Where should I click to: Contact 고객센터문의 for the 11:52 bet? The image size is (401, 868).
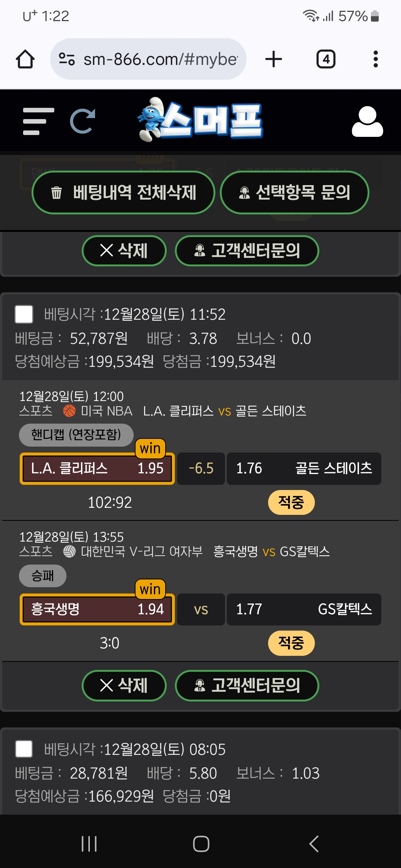247,685
